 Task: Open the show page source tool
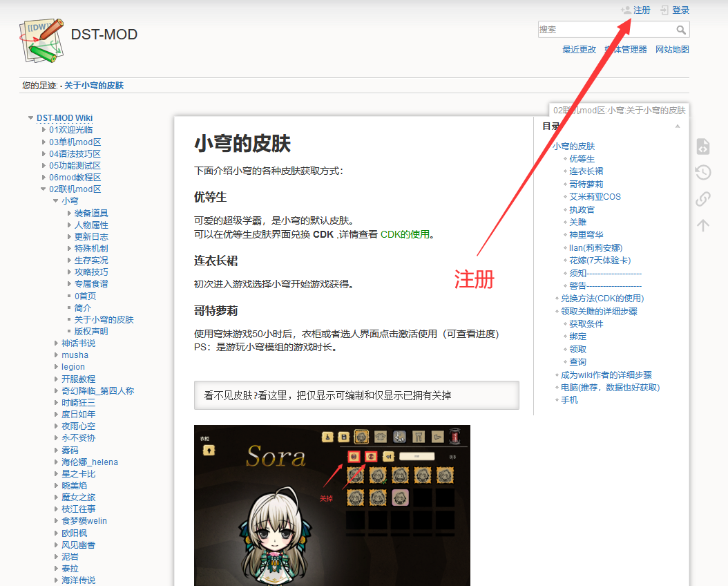pos(702,146)
